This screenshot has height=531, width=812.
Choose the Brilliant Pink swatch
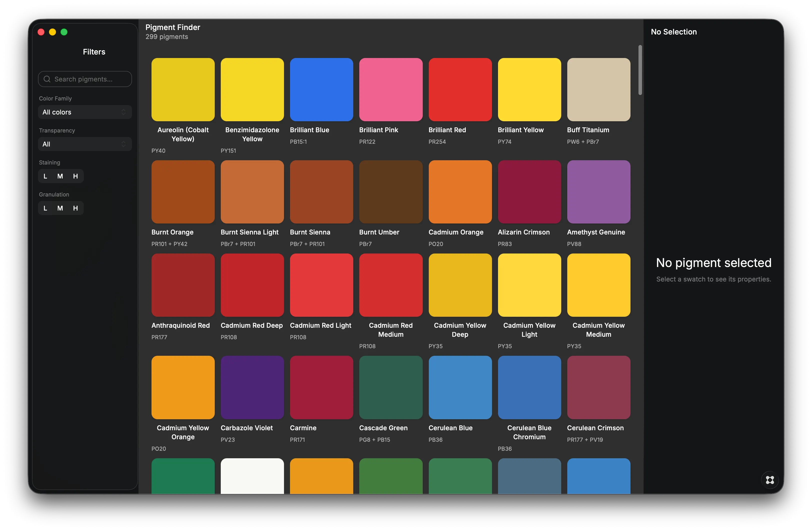coord(391,90)
